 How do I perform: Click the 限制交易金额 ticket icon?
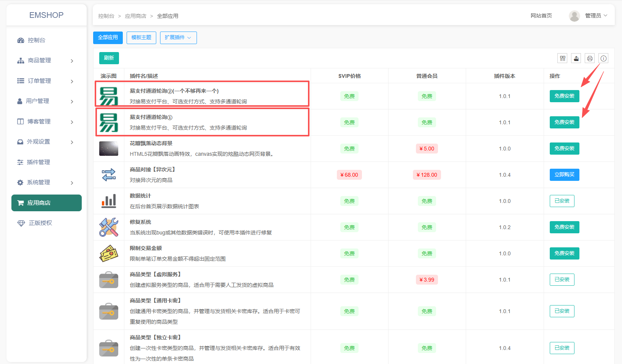[x=109, y=253]
